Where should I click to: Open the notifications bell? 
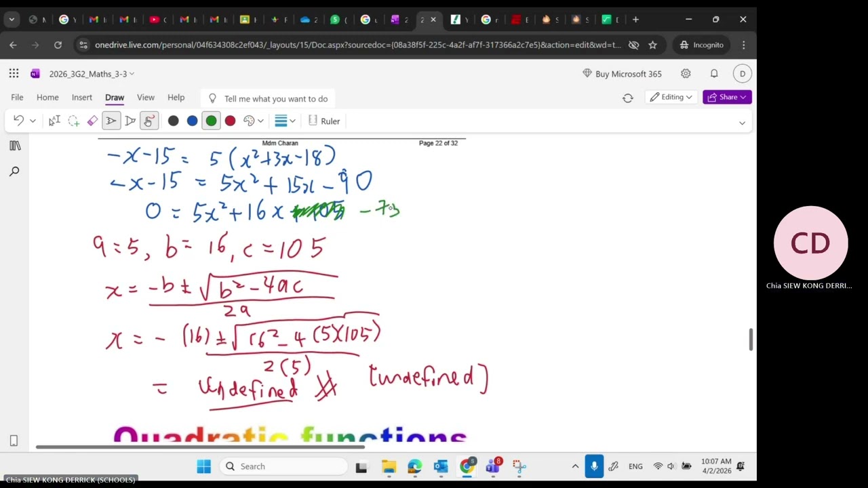click(714, 73)
